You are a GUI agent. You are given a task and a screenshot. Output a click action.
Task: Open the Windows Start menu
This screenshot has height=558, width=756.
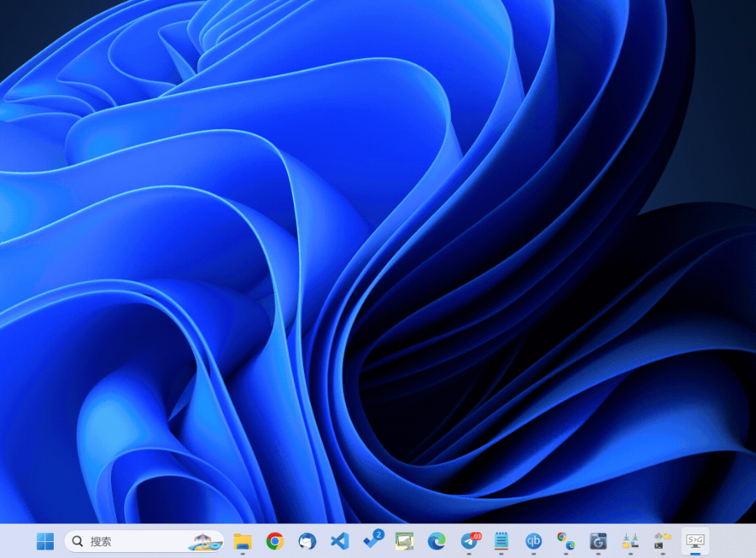(45, 541)
